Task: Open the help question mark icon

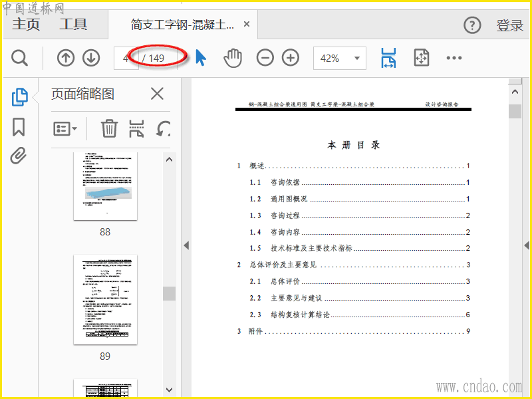Action: point(472,25)
